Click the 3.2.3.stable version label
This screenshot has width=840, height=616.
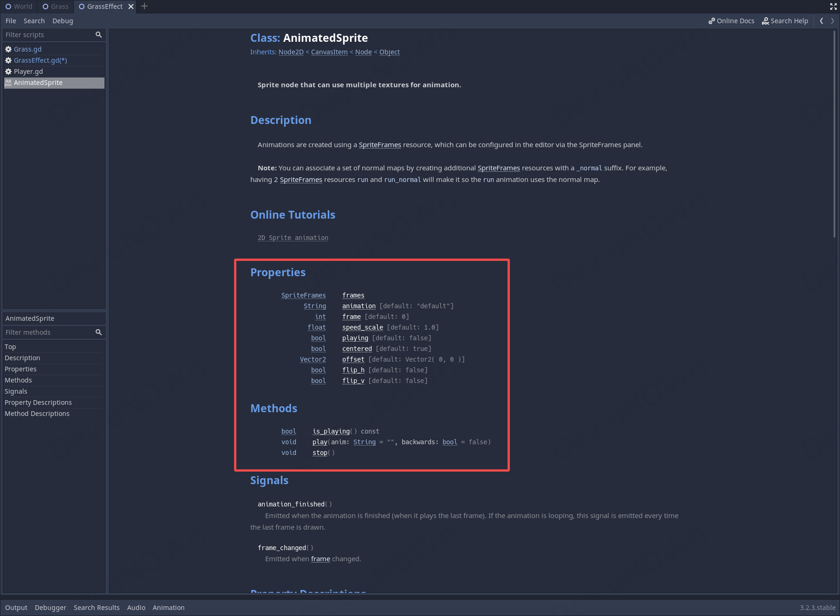tap(818, 608)
